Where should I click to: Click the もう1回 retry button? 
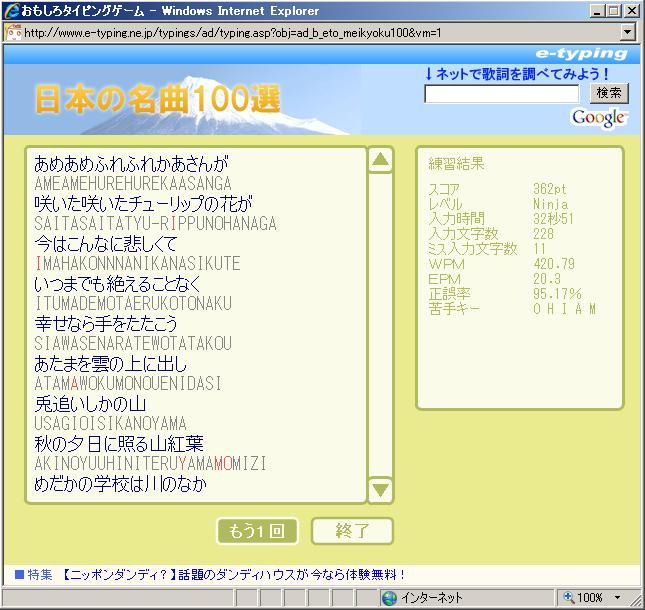click(257, 531)
